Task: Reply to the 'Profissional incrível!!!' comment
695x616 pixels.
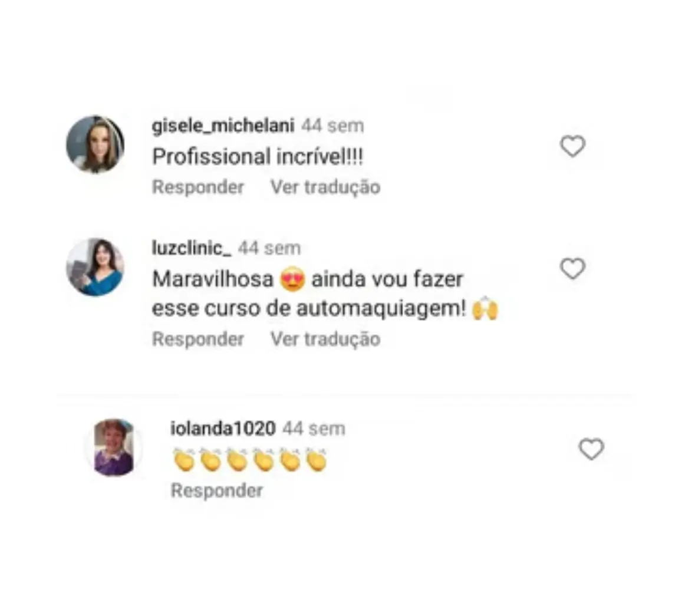Action: click(198, 187)
